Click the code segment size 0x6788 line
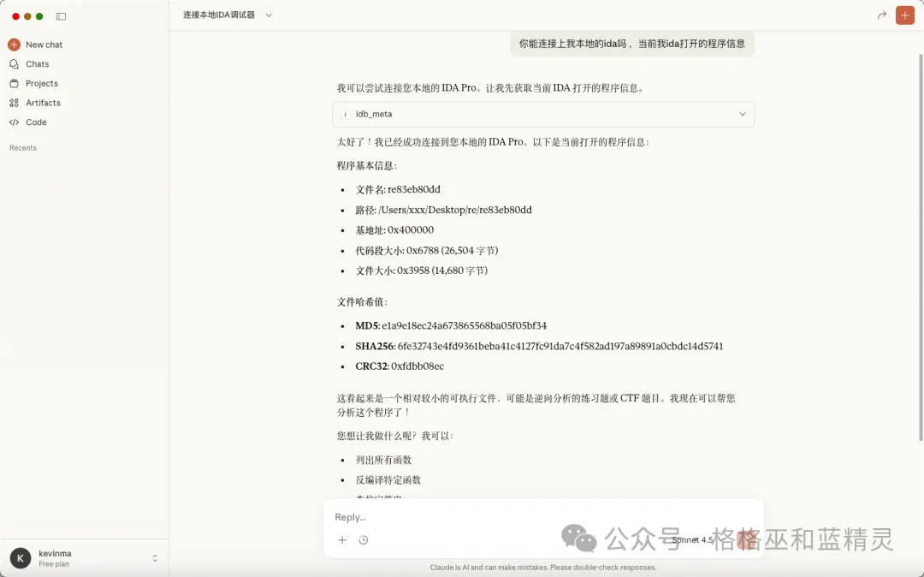 [427, 251]
